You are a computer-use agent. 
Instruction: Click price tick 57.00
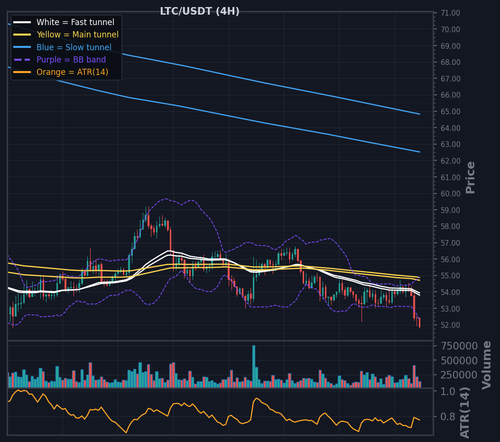tap(450, 243)
